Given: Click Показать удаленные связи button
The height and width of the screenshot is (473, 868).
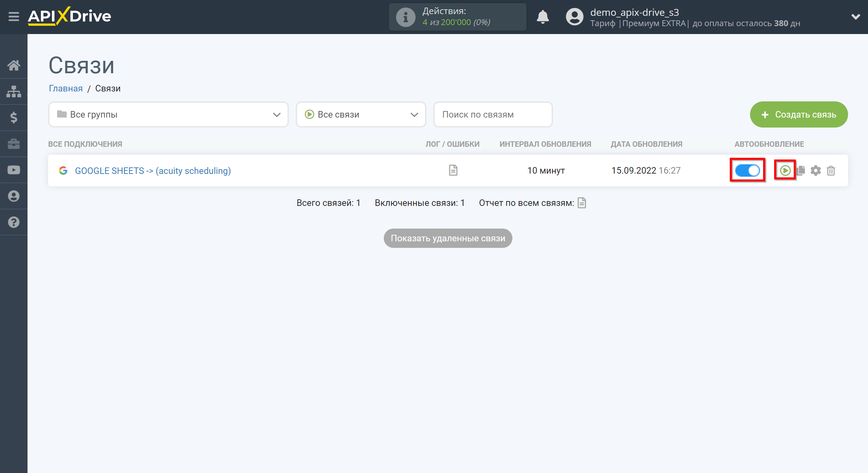Looking at the screenshot, I should pos(448,238).
